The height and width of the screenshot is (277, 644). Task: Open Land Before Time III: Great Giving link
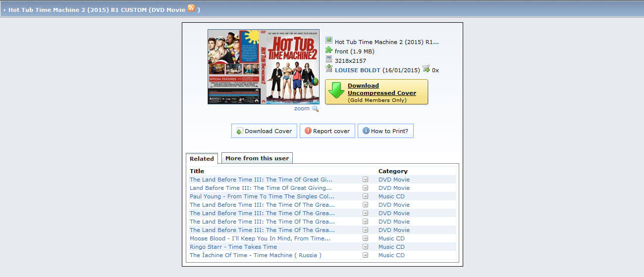[261, 188]
